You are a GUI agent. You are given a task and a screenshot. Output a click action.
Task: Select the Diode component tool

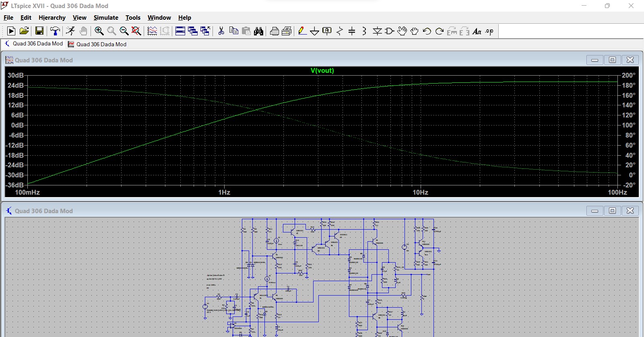377,31
